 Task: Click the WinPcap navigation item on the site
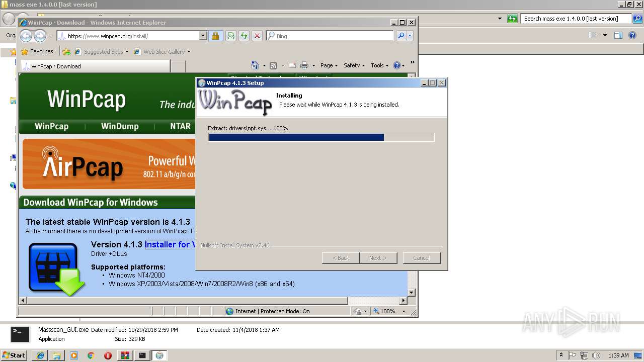(51, 126)
